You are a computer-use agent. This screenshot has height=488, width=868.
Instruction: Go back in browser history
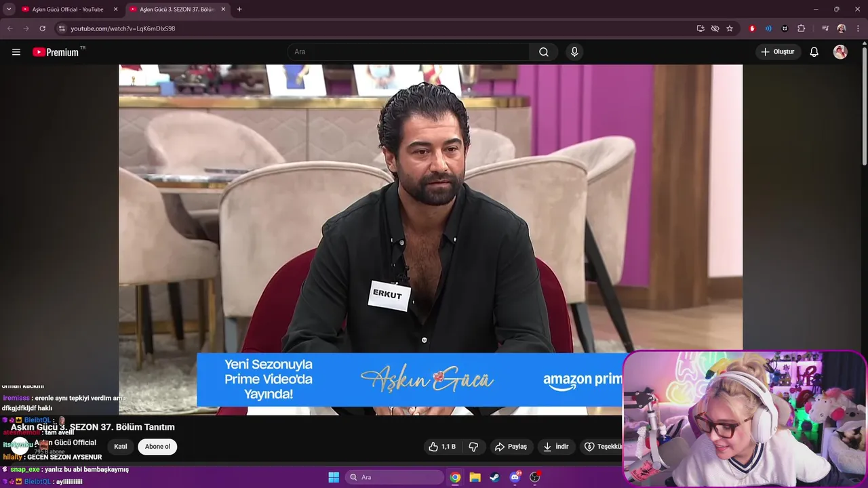pyautogui.click(x=9, y=28)
